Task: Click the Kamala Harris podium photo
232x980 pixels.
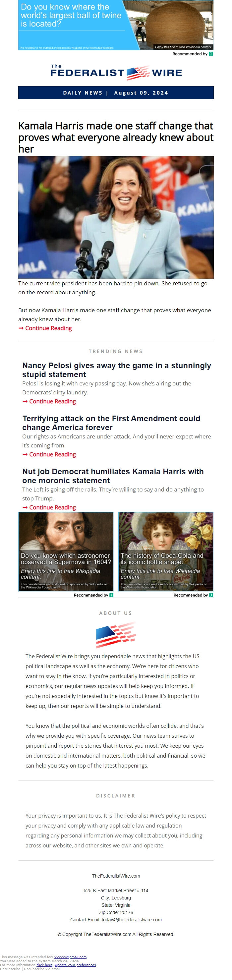Action: pyautogui.click(x=116, y=217)
